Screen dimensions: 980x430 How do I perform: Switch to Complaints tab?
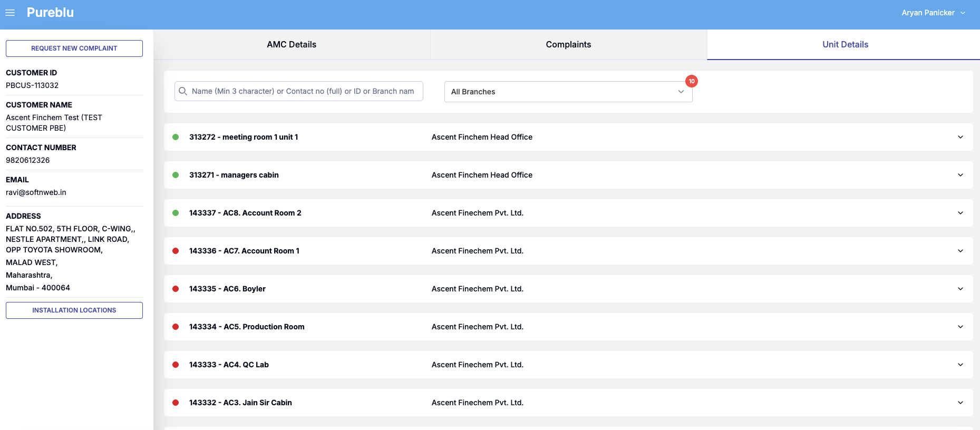click(568, 44)
